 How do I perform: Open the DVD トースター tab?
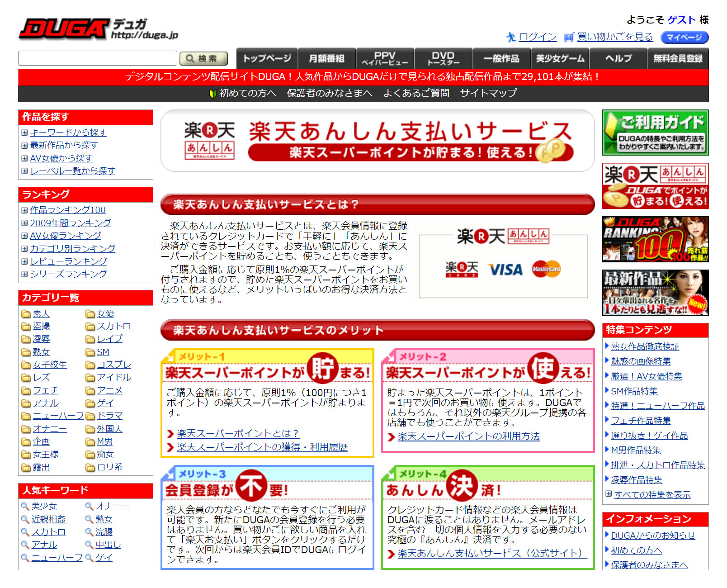(x=444, y=58)
